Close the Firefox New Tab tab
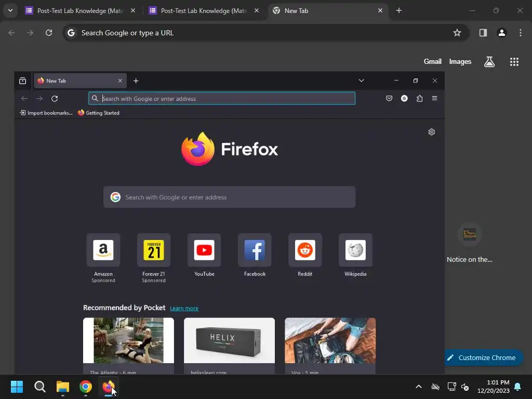 120,81
